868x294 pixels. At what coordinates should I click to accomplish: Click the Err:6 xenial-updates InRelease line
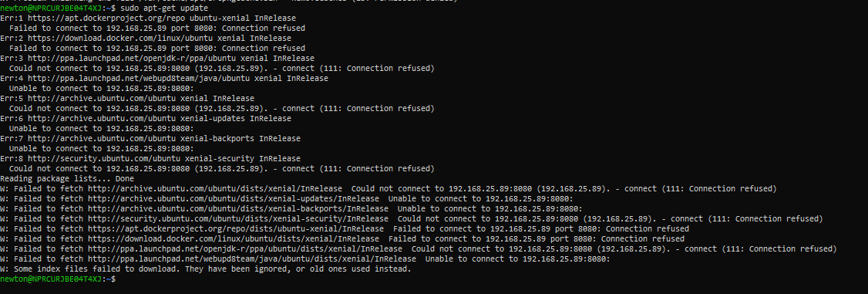coord(146,118)
